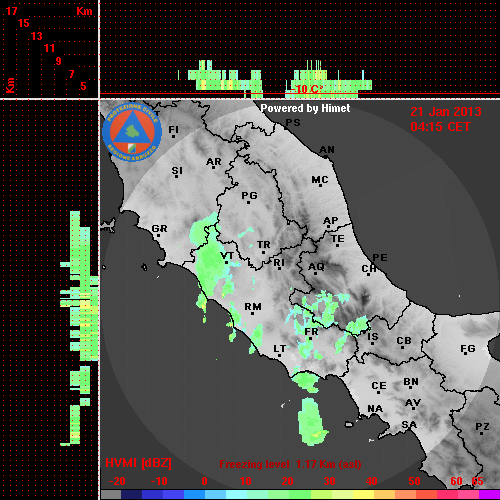
Task: Select the AN city label on coast
Action: [327, 150]
